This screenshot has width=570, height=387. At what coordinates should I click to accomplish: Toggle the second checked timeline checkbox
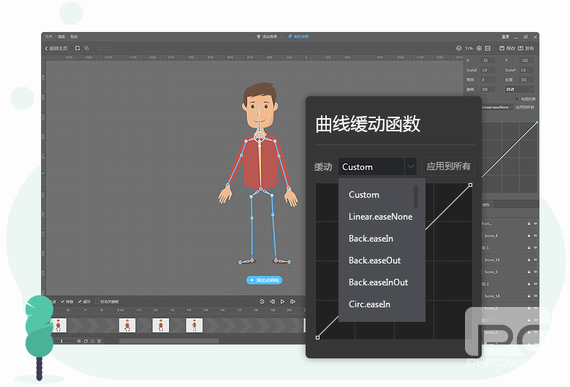(80, 301)
